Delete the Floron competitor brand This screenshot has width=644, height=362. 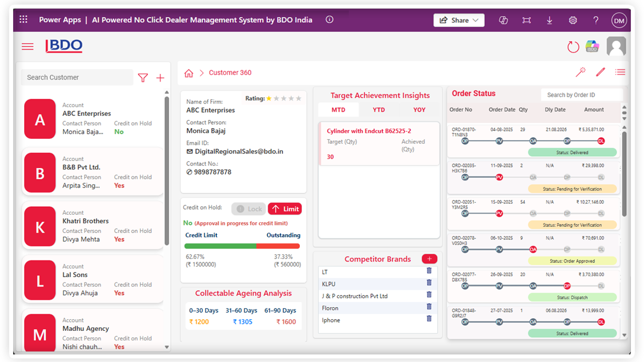tap(429, 306)
